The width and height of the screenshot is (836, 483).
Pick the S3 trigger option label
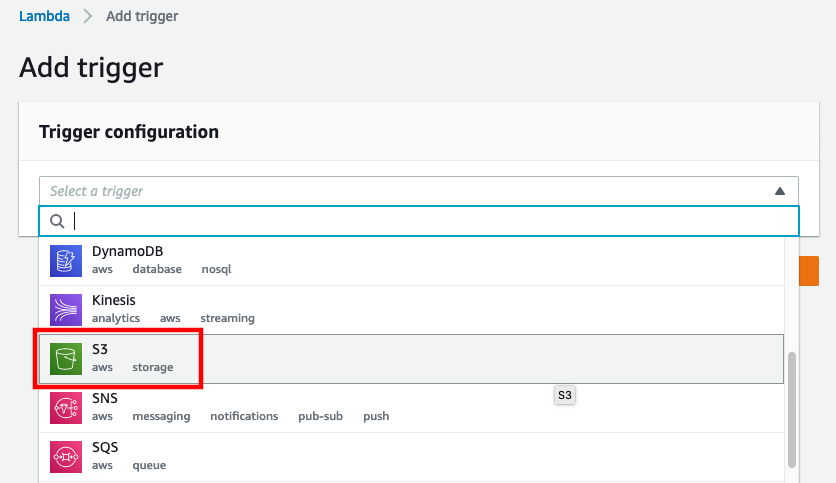(100, 349)
